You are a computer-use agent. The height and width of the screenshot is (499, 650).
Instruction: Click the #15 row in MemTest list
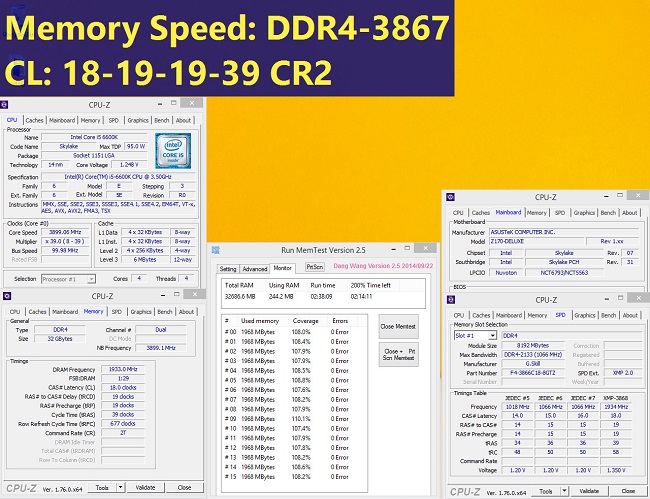(x=295, y=477)
